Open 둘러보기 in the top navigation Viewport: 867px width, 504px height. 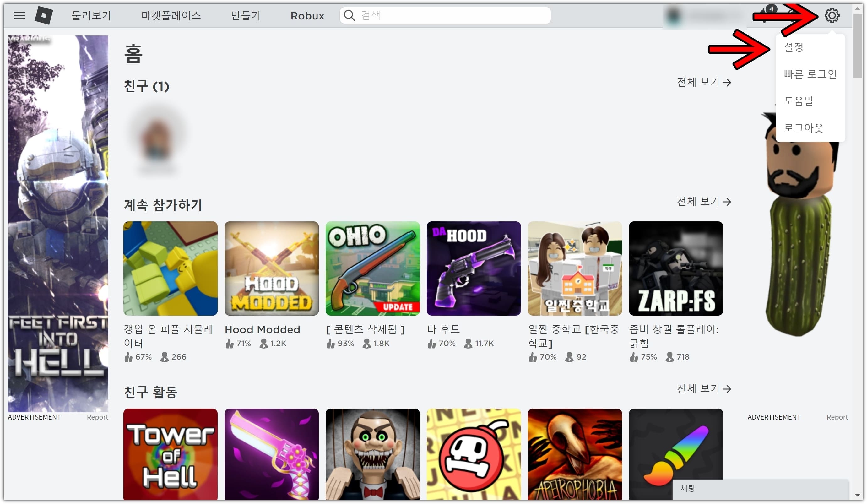click(91, 16)
